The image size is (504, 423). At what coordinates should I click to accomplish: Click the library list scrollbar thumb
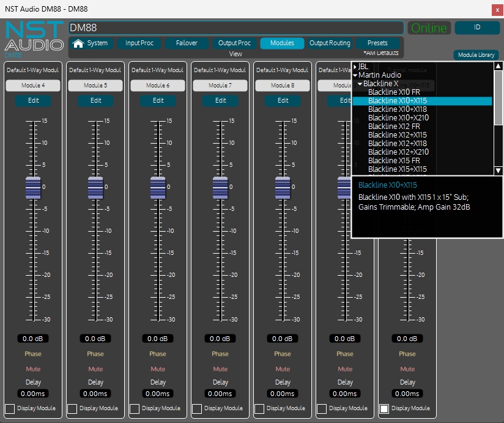498,98
